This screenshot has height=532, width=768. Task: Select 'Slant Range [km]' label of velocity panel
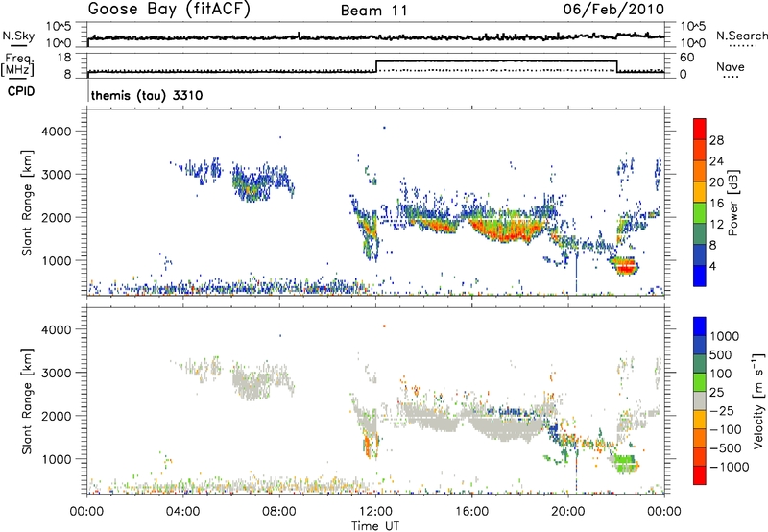(27, 401)
